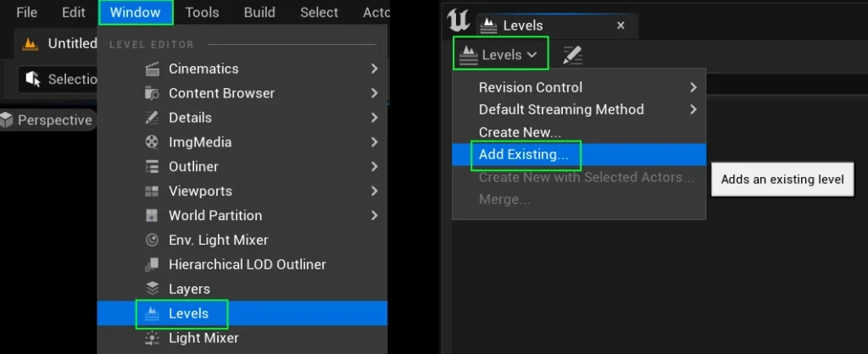Viewport: 868px width, 354px height.
Task: Click the Cinematics clapperboard icon
Action: coord(153,69)
